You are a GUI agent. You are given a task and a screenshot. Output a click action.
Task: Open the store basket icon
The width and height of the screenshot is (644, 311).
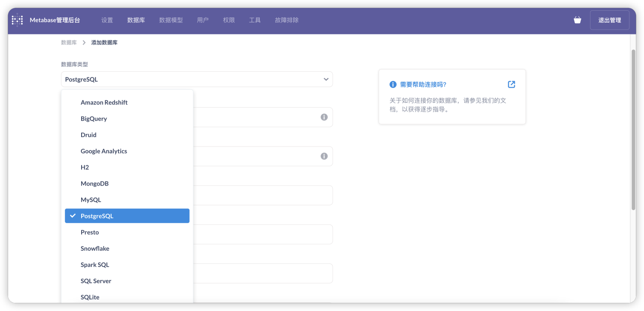tap(577, 20)
